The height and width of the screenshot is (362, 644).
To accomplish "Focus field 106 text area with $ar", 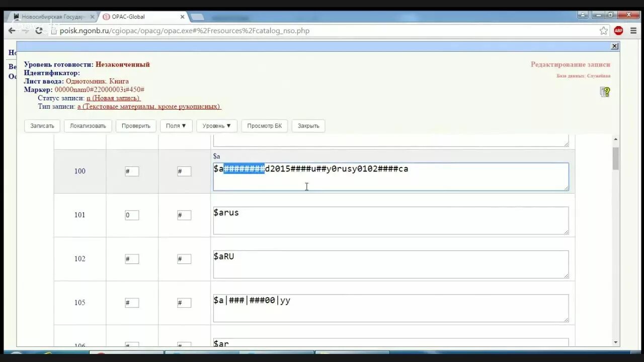I will point(391,342).
